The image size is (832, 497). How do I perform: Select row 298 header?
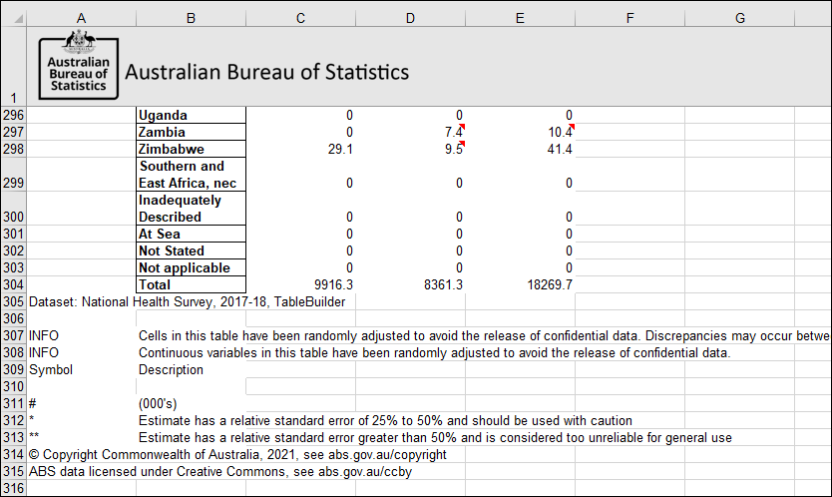tap(13, 149)
